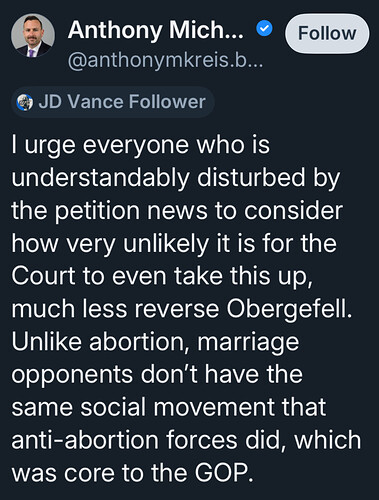379x500 pixels.
Task: Click the phrase Unlike abortion
Action: click(x=98, y=342)
